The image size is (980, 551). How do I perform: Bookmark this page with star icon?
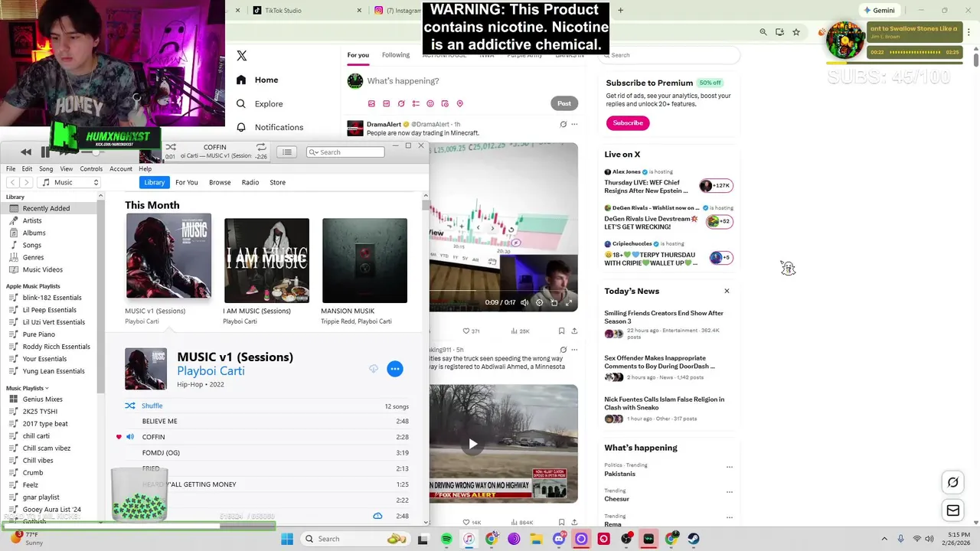(796, 32)
